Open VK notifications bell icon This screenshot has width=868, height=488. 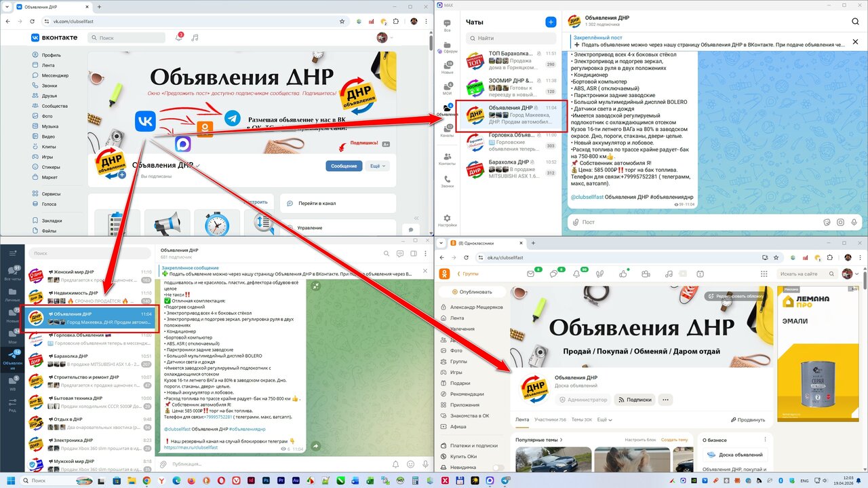point(179,38)
